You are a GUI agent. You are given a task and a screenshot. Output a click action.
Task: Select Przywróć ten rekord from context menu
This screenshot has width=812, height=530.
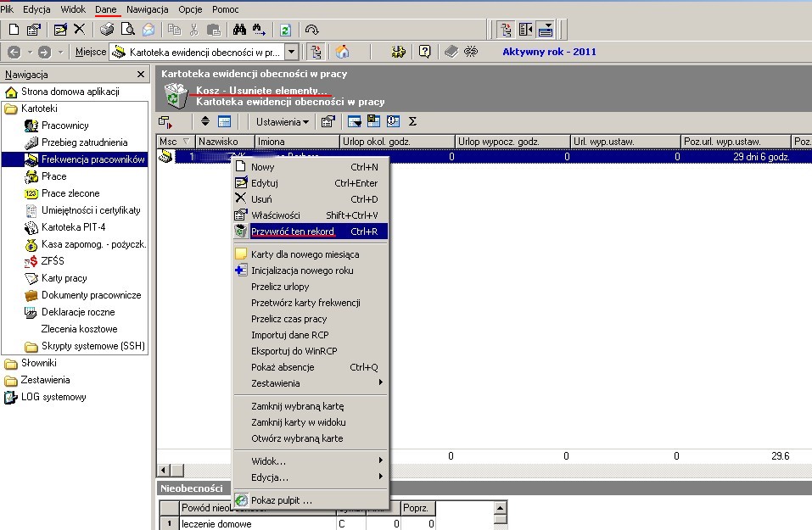point(311,232)
